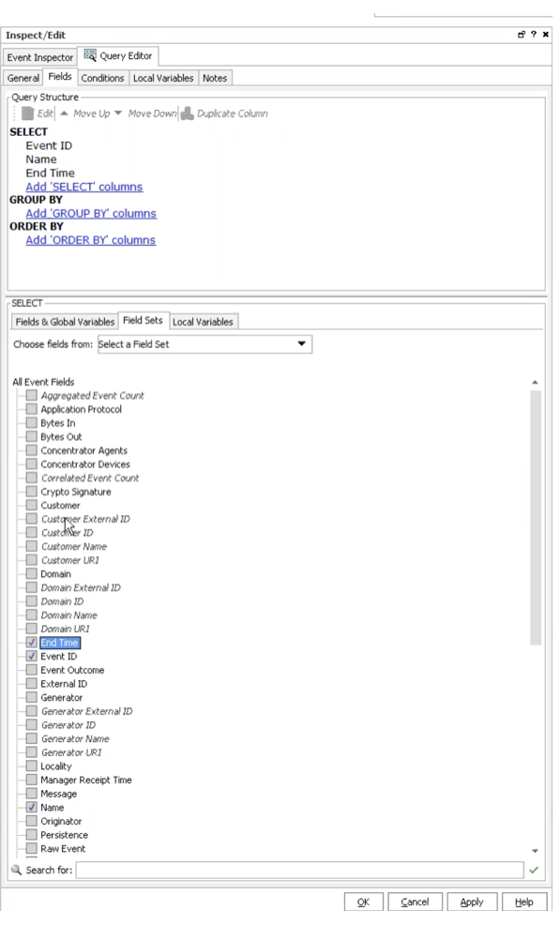This screenshot has width=560, height=925.
Task: Click the Move Down arrow icon
Action: pos(118,113)
